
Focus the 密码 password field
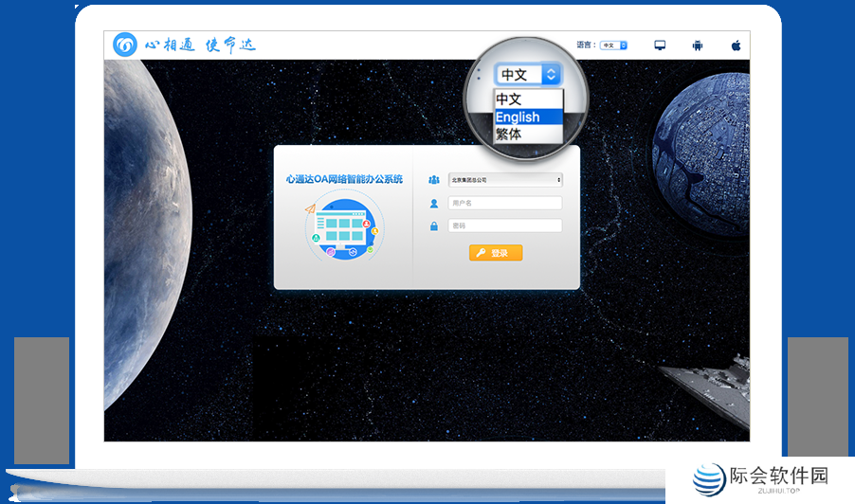point(505,226)
